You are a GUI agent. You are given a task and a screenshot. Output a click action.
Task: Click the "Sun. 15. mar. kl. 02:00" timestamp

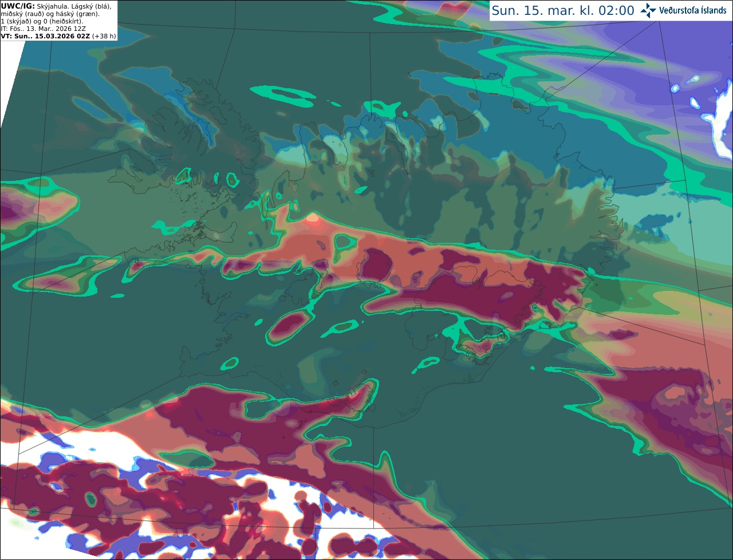563,11
